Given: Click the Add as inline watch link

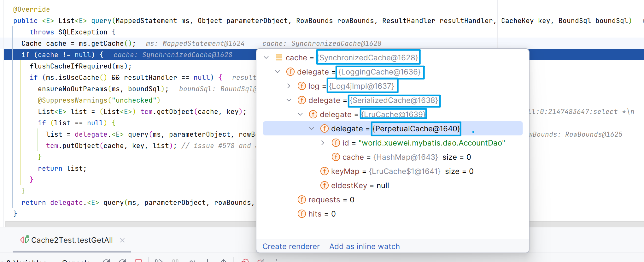Looking at the screenshot, I should click(x=365, y=247).
